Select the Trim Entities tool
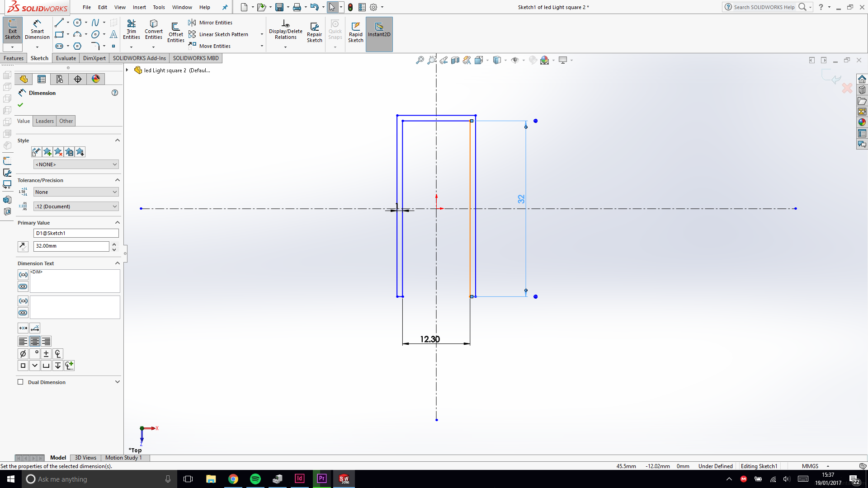868x488 pixels. 131,29
